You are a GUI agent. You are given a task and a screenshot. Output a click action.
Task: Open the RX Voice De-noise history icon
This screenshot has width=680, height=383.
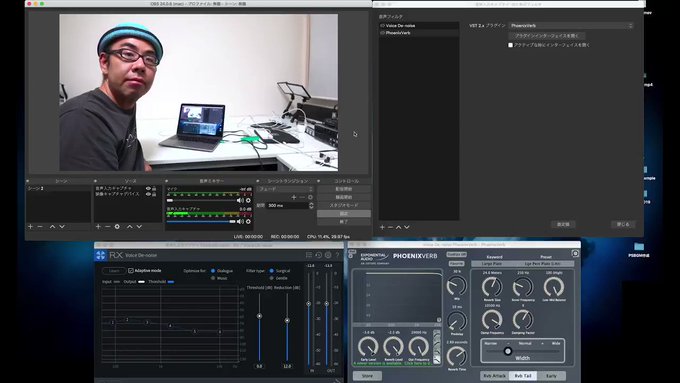point(318,255)
